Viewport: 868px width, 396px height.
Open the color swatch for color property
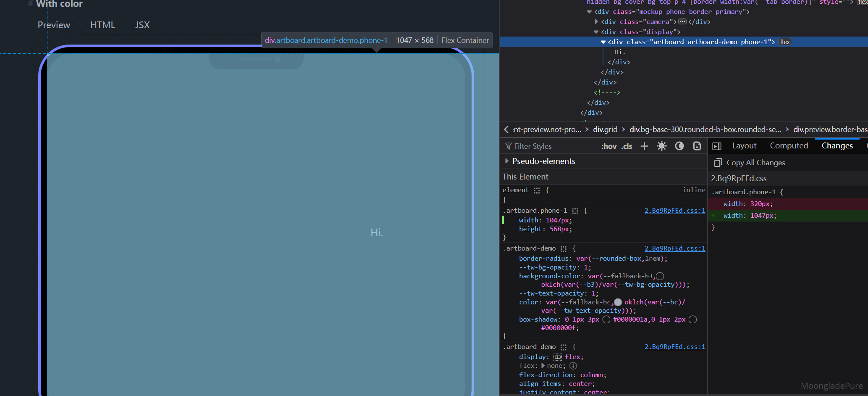(618, 302)
